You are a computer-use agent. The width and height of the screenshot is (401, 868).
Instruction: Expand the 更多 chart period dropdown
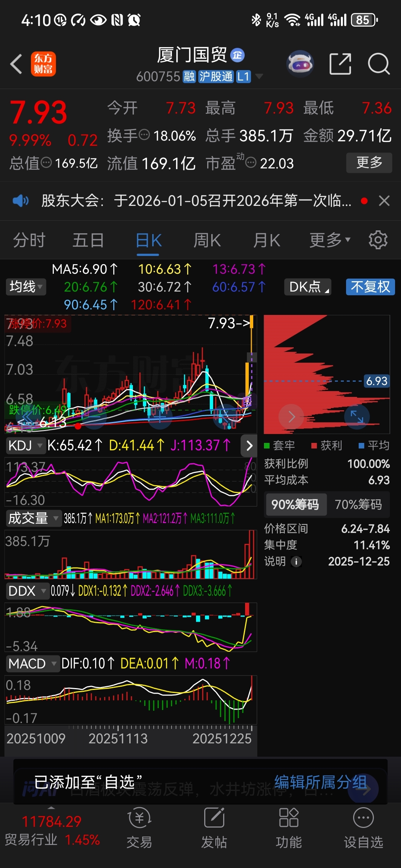pos(330,240)
